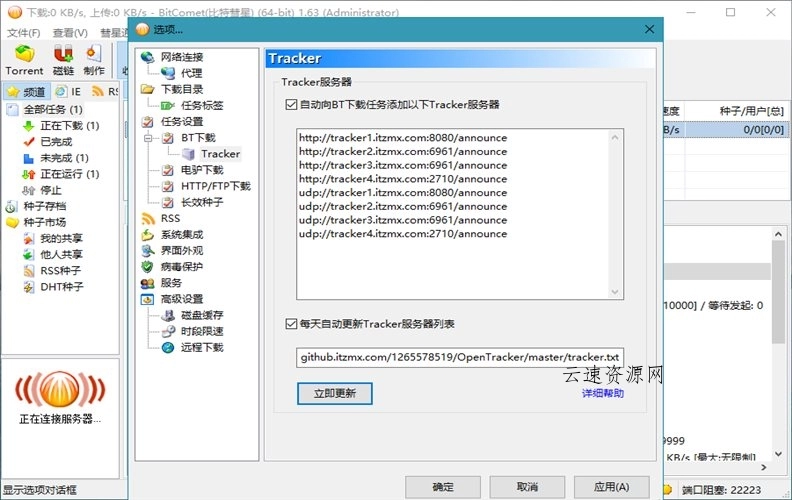Click torrent archive clock icon in sidebar
The width and height of the screenshot is (792, 500).
(x=12, y=207)
